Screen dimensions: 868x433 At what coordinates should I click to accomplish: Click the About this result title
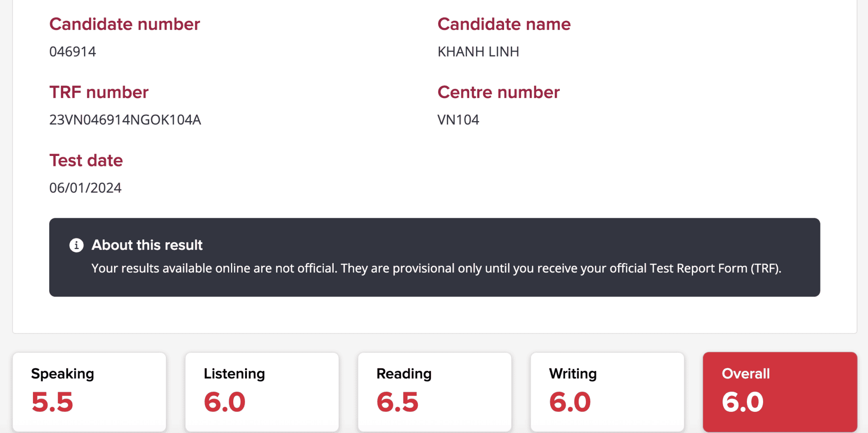click(x=147, y=245)
